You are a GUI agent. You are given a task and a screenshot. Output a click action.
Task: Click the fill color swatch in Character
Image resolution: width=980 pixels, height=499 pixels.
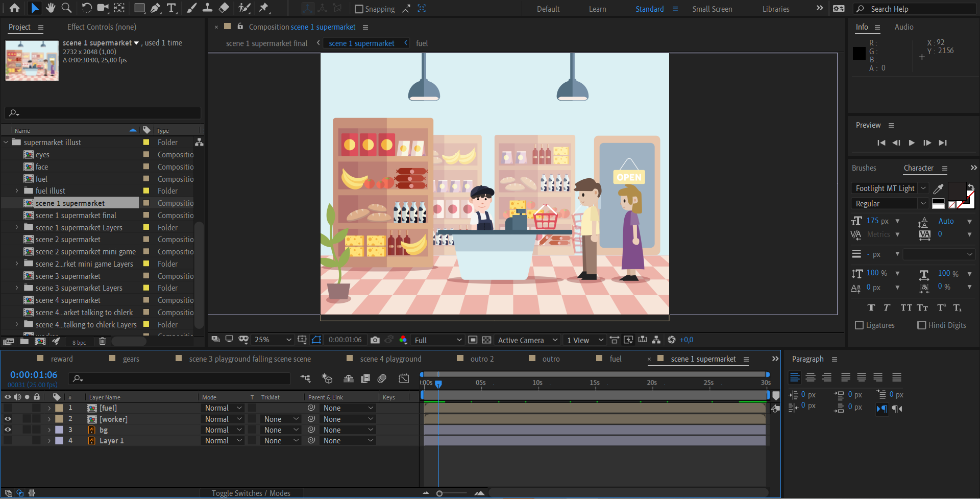[x=957, y=191]
